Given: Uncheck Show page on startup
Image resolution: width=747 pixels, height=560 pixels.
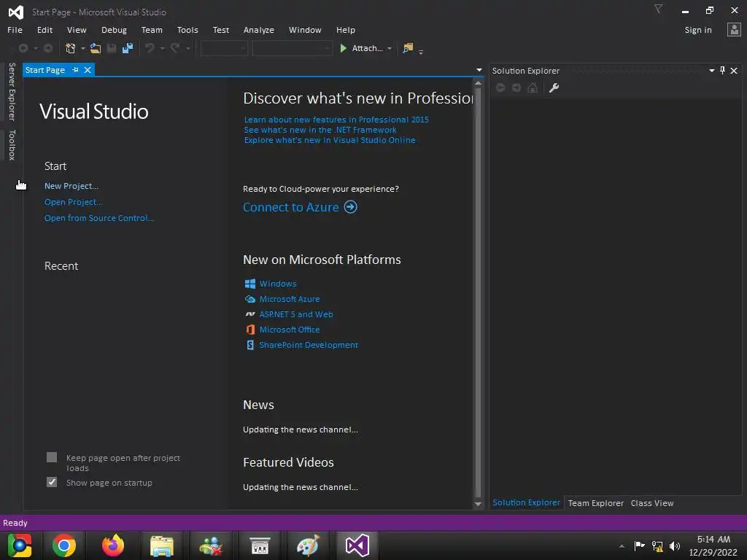Looking at the screenshot, I should [52, 483].
